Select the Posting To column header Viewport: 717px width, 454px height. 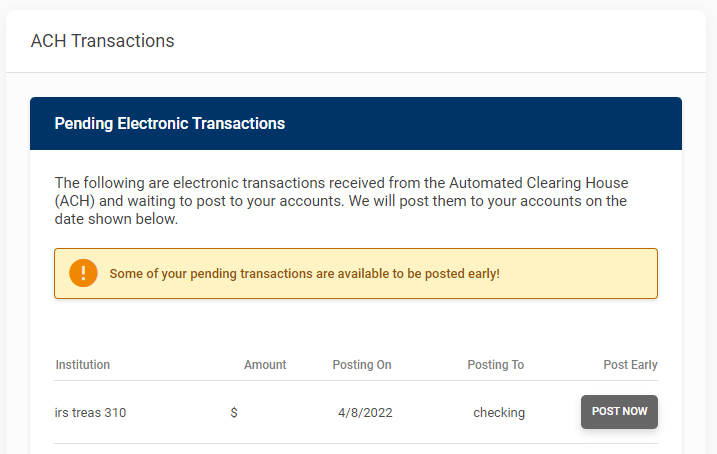point(495,365)
